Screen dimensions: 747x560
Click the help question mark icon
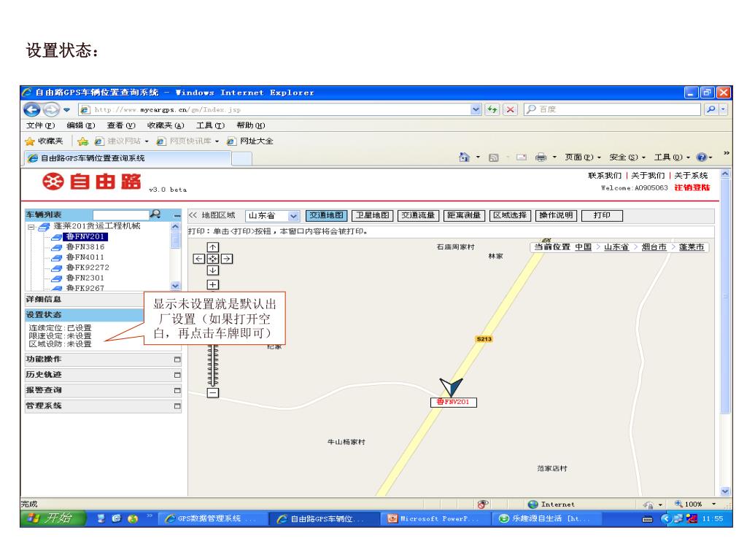click(x=702, y=157)
